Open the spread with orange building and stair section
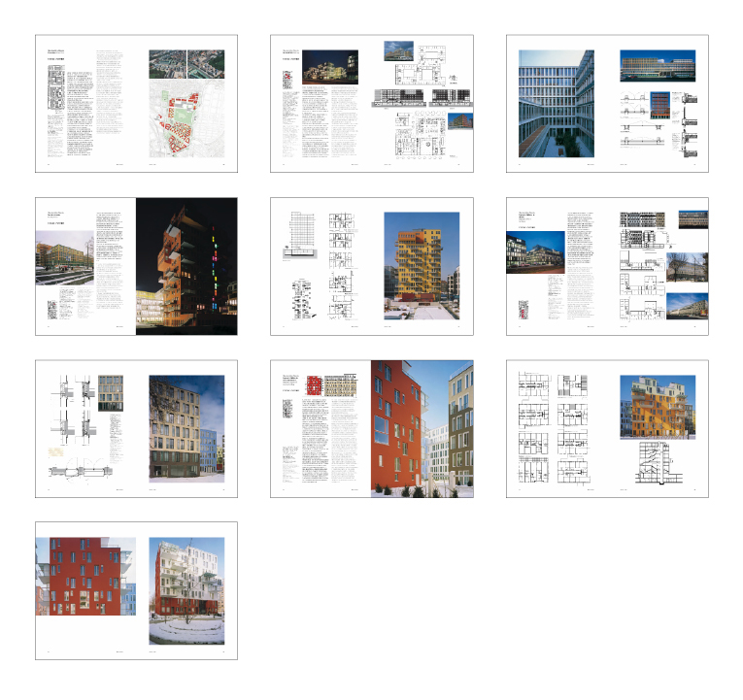743x700 pixels. (x=607, y=429)
